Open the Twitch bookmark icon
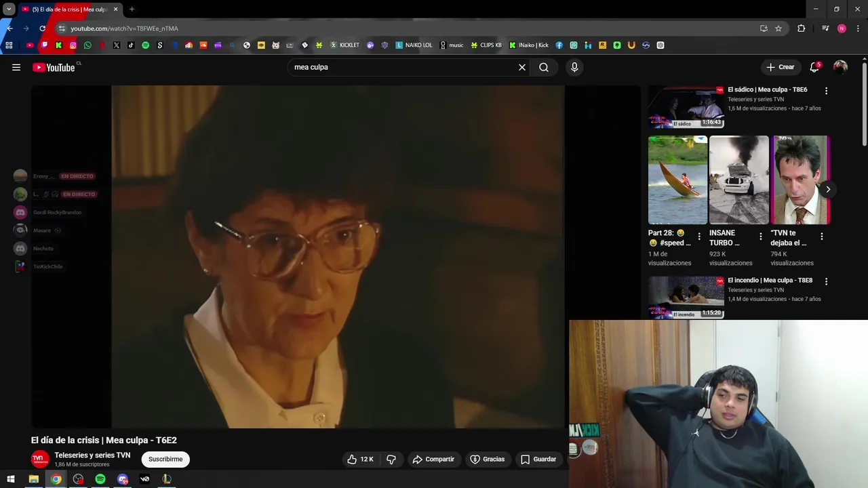 click(x=45, y=45)
